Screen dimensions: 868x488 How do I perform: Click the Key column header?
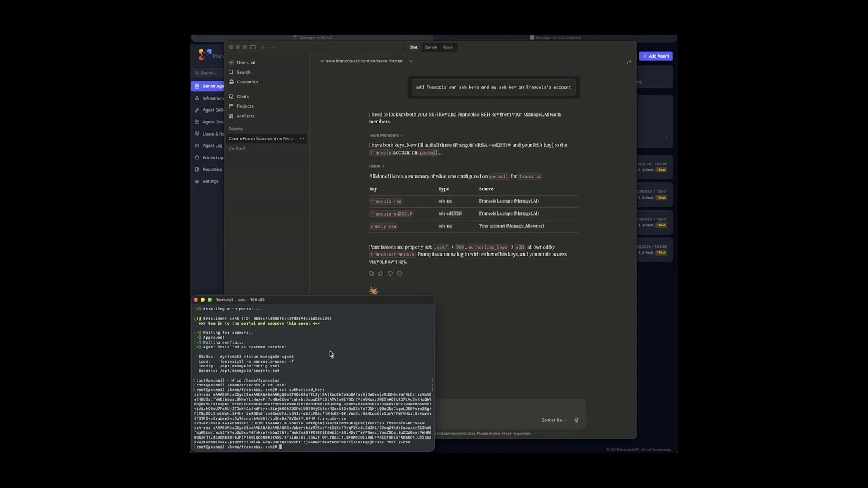point(373,189)
